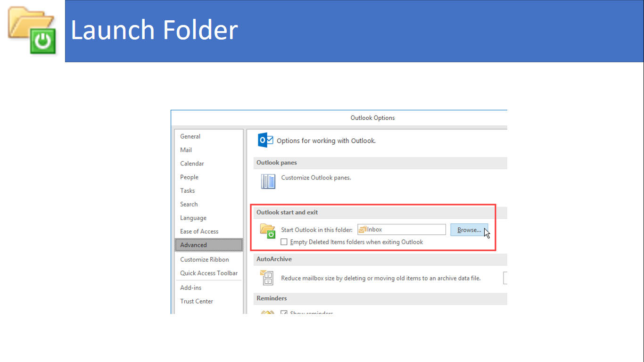Click the Launch Folder slide title
Viewport: 644px width, 362px height.
(154, 30)
